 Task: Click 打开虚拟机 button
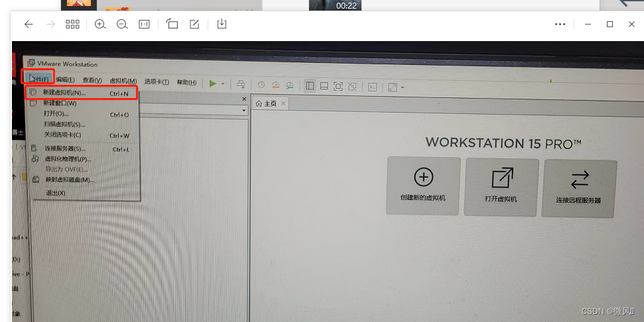coord(501,188)
